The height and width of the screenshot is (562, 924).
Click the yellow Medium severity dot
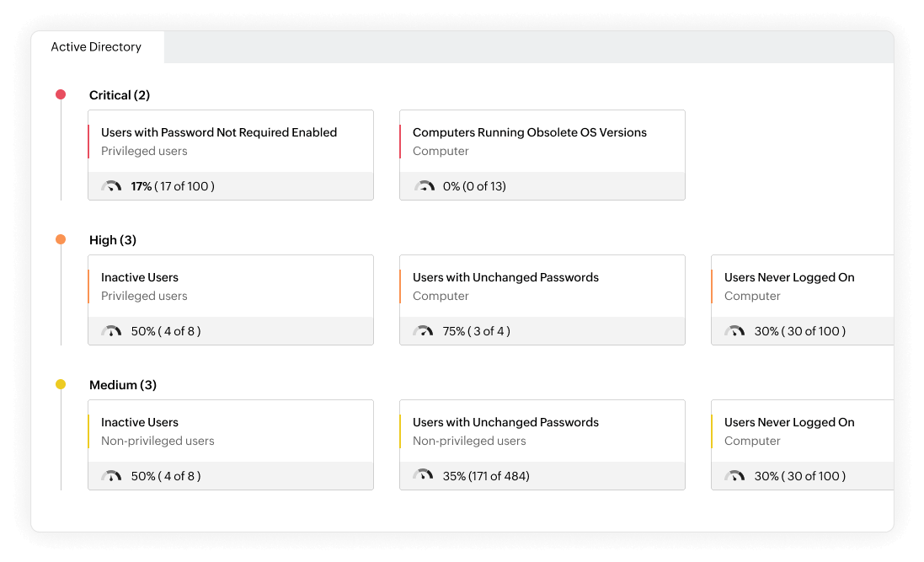pos(61,384)
